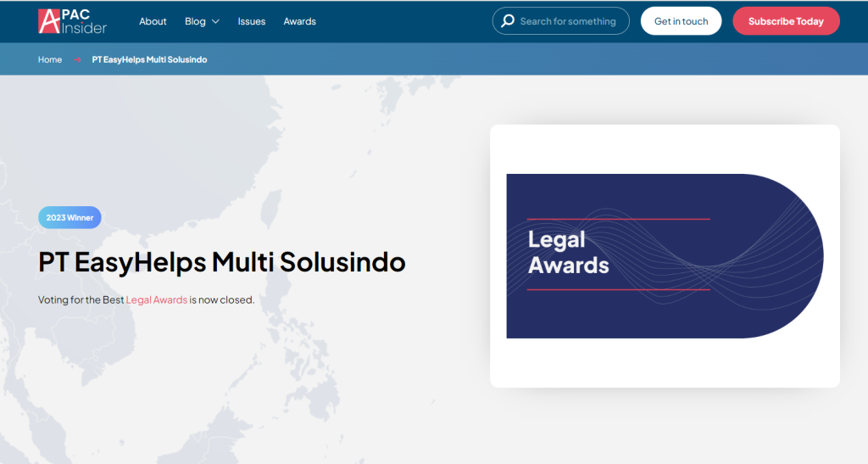Click the 'Legal Awards' title inside the banner
868x464 pixels.
[x=568, y=253]
